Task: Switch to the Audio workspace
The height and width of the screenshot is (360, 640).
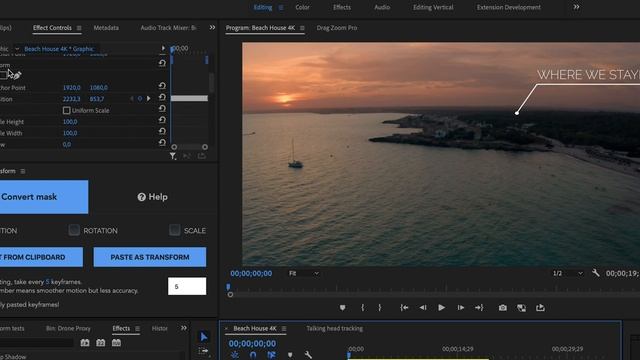Action: [x=382, y=7]
